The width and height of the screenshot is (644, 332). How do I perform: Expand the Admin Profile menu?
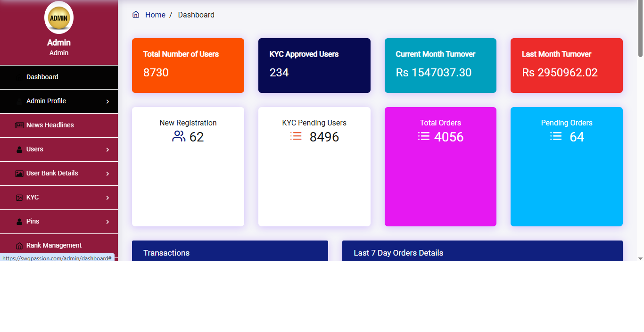[59, 101]
